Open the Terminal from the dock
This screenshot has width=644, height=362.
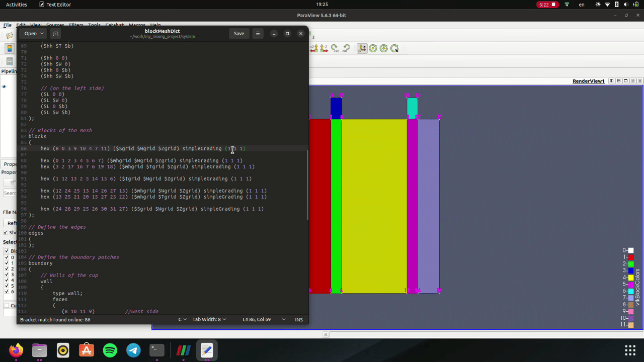pyautogui.click(x=157, y=350)
